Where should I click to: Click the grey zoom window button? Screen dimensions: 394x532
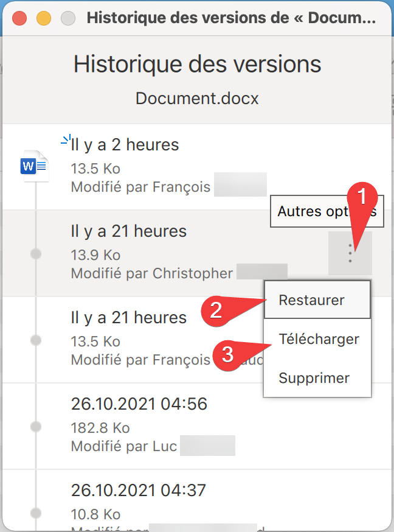click(67, 18)
